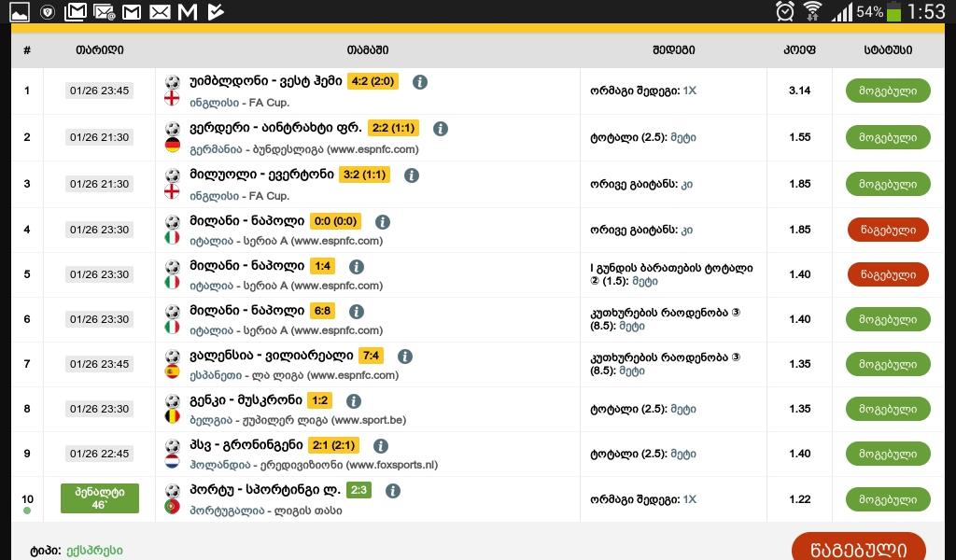956x560 pixels.
Task: Click 1:2 score badge in გენკი row
Action: (319, 400)
